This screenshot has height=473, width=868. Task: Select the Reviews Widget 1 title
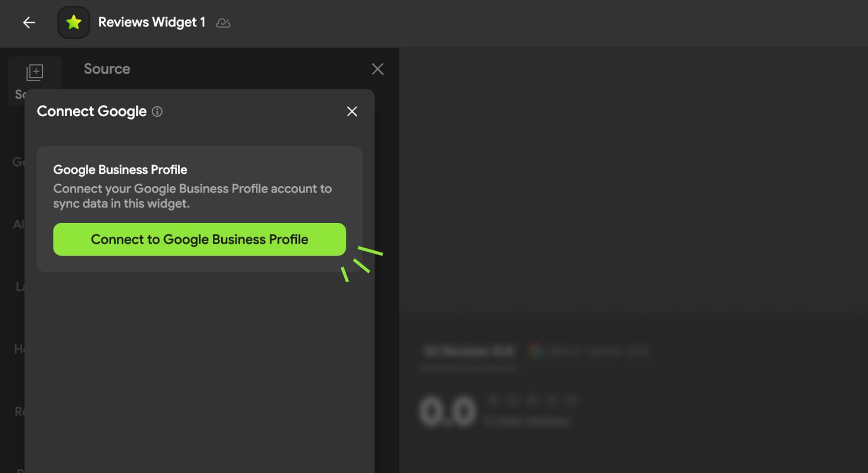click(x=152, y=22)
